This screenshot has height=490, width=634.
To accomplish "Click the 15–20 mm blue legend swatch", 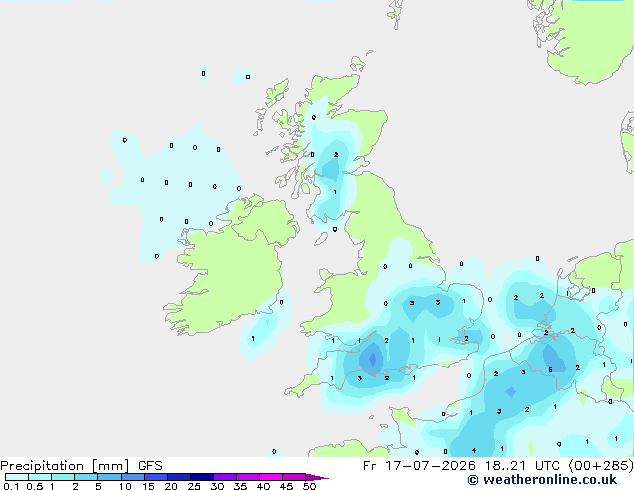I will pos(156,477).
